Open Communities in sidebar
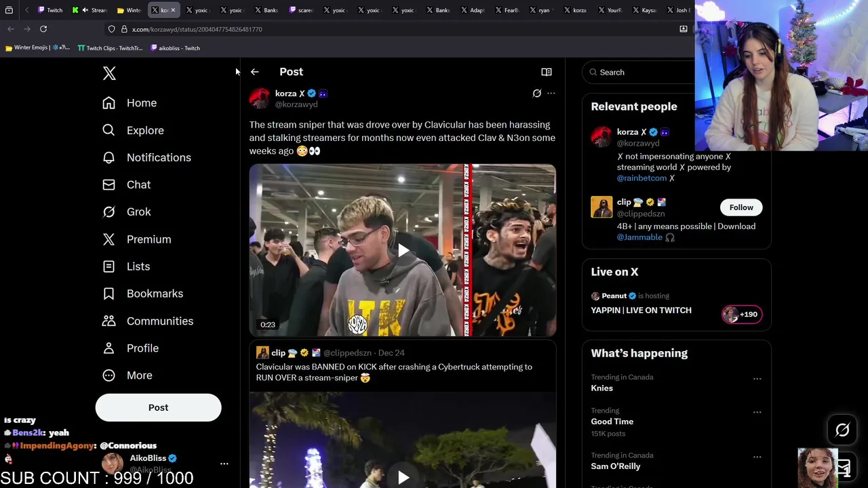This screenshot has width=868, height=488. (148, 321)
